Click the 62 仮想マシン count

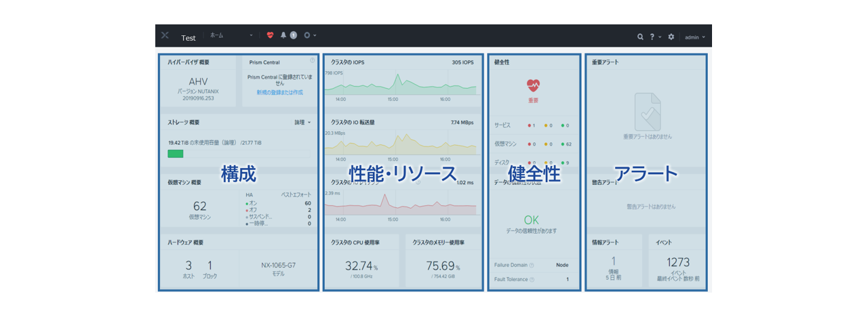coord(199,207)
